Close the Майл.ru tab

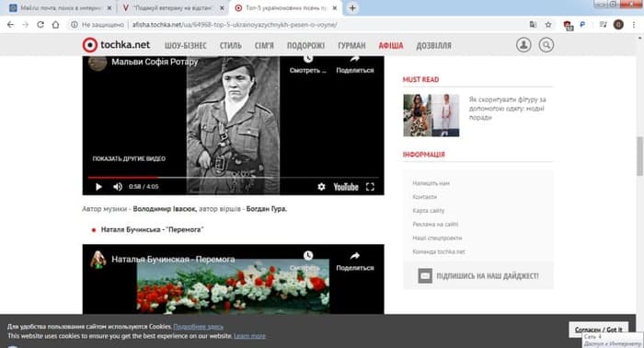tap(109, 7)
